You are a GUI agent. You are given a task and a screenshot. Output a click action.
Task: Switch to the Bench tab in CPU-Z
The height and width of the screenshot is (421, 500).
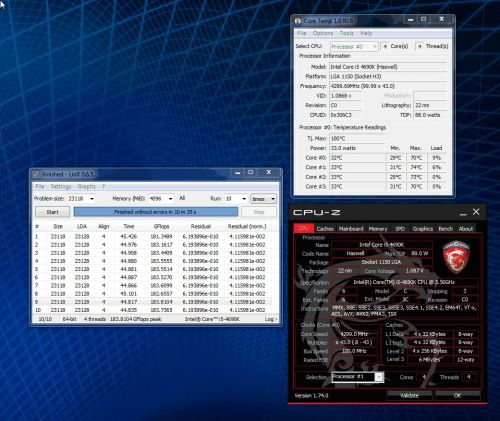click(x=446, y=229)
